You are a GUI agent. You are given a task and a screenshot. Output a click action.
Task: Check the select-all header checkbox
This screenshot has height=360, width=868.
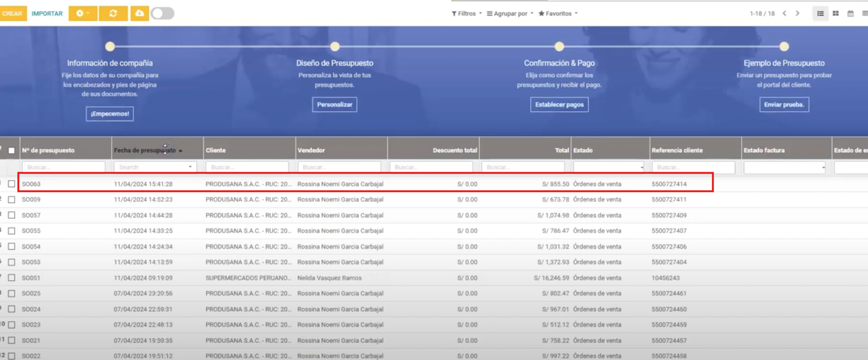click(11, 150)
